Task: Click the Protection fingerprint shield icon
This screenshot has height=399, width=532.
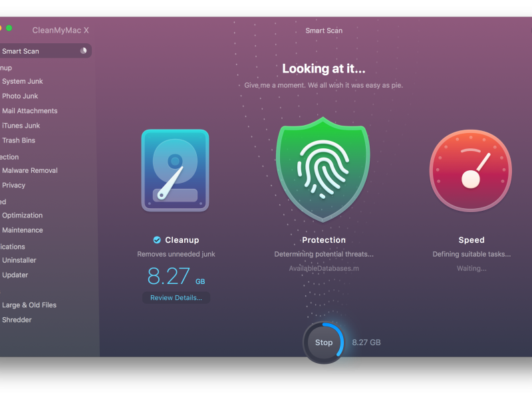Action: coord(323,170)
